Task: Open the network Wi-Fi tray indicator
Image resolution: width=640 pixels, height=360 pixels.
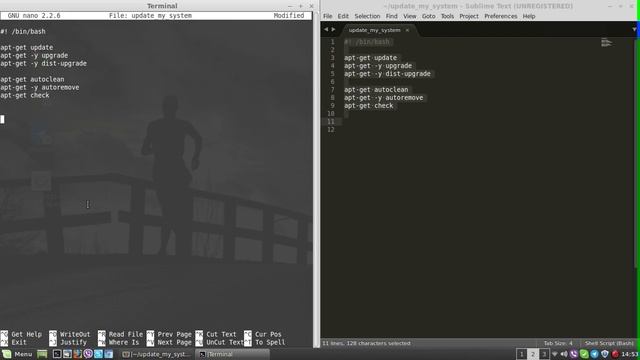Action: [554, 354]
